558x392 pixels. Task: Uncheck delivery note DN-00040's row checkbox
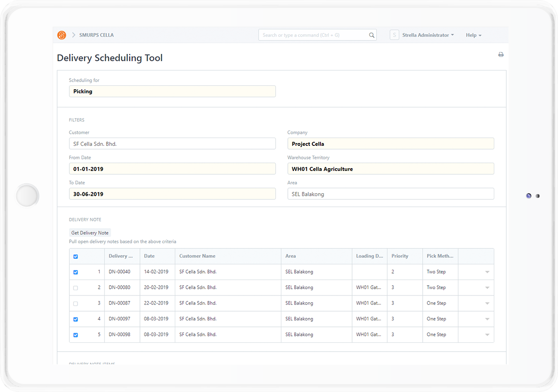75,272
